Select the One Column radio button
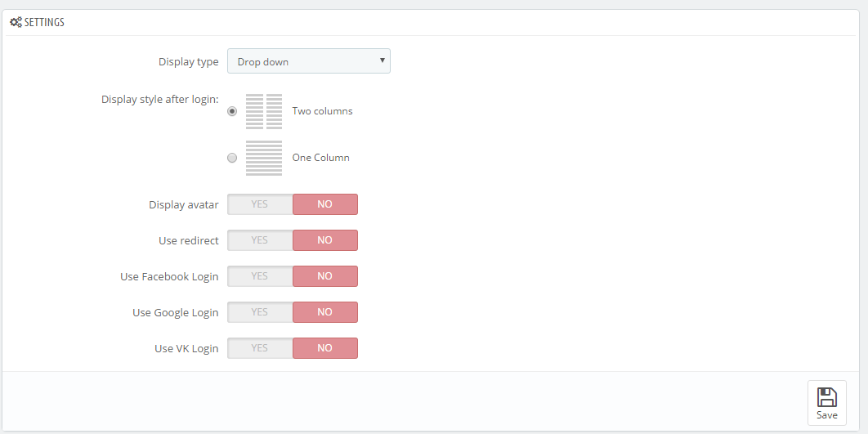Screen dimensions: 868x434 pyautogui.click(x=232, y=158)
